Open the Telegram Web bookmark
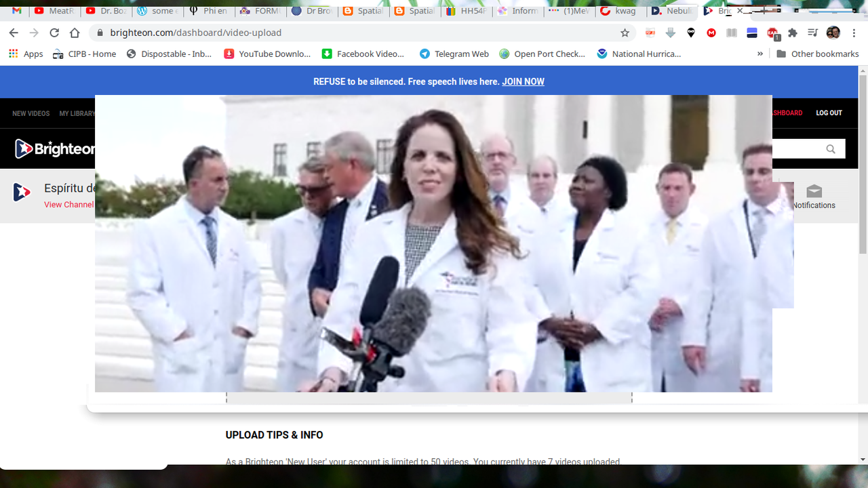868x488 pixels. [x=454, y=54]
